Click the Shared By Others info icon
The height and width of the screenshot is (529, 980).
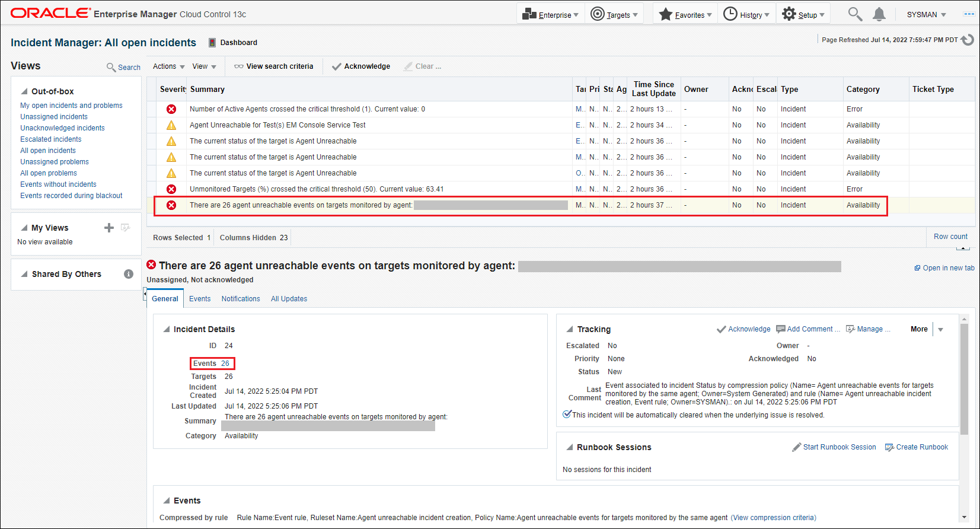pos(128,274)
